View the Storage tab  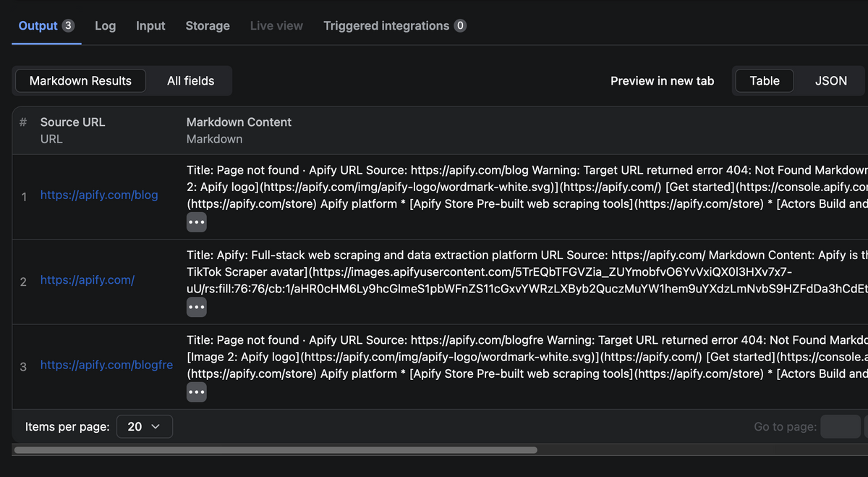207,25
